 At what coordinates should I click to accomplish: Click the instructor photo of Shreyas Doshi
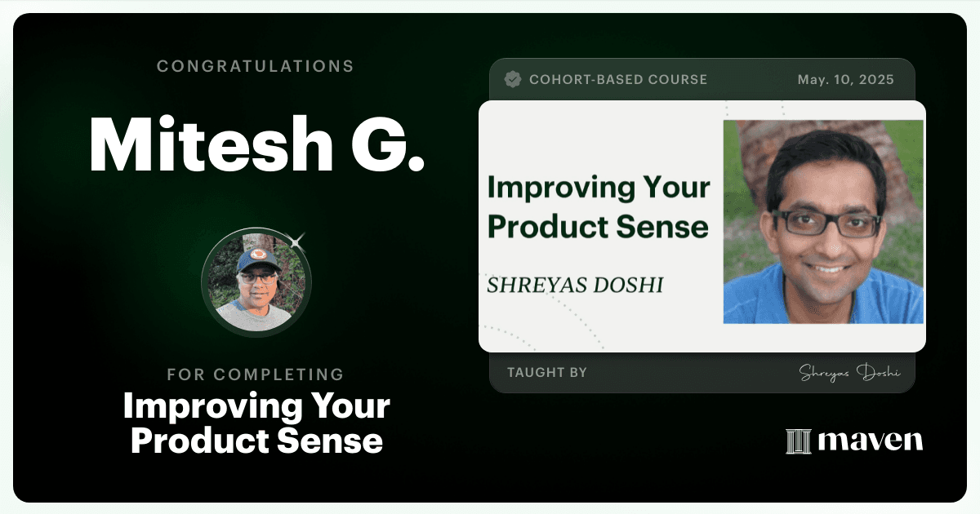tap(823, 222)
